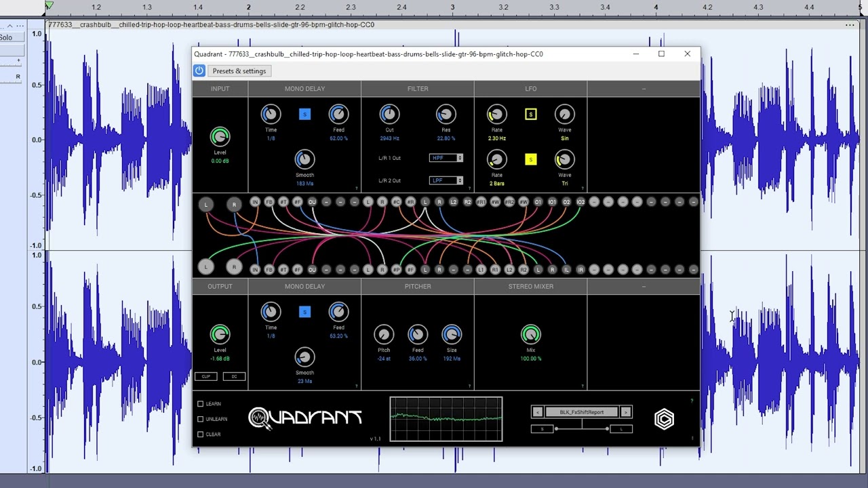The height and width of the screenshot is (488, 868).
Task: Open L/R 2 Out LPF dropdown
Action: click(x=446, y=180)
